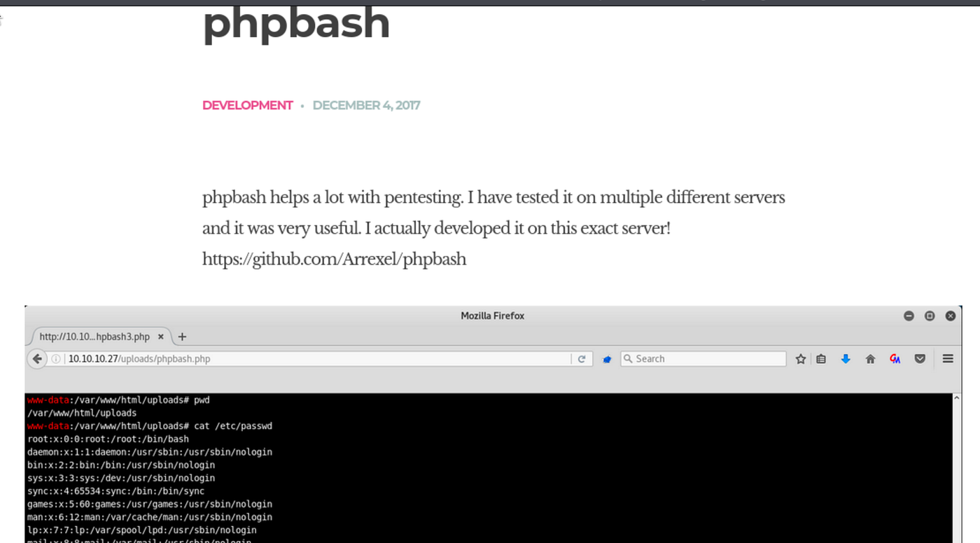Close the Mozilla Firefox window
Viewport: 980px width, 543px height.
[x=951, y=316]
